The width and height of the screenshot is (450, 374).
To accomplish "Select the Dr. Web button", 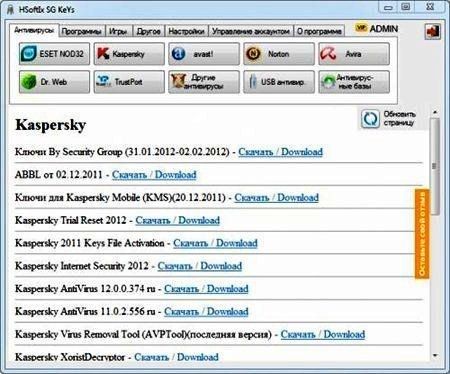I will point(54,82).
